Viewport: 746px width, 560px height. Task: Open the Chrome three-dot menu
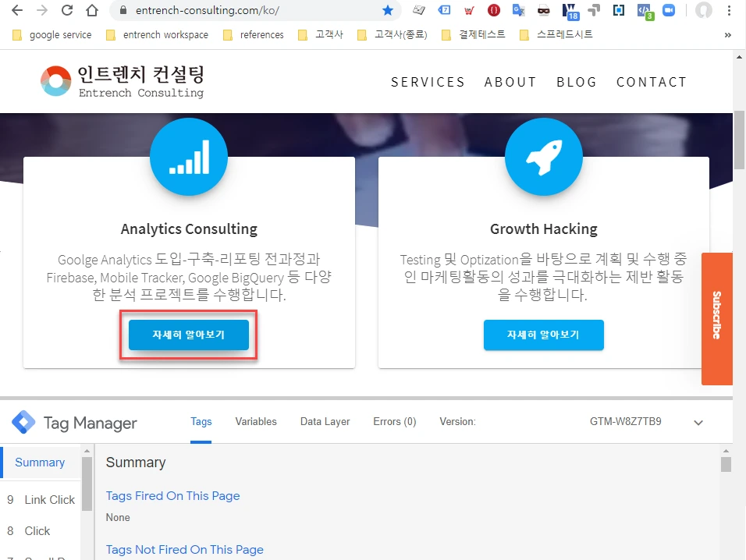coord(729,10)
